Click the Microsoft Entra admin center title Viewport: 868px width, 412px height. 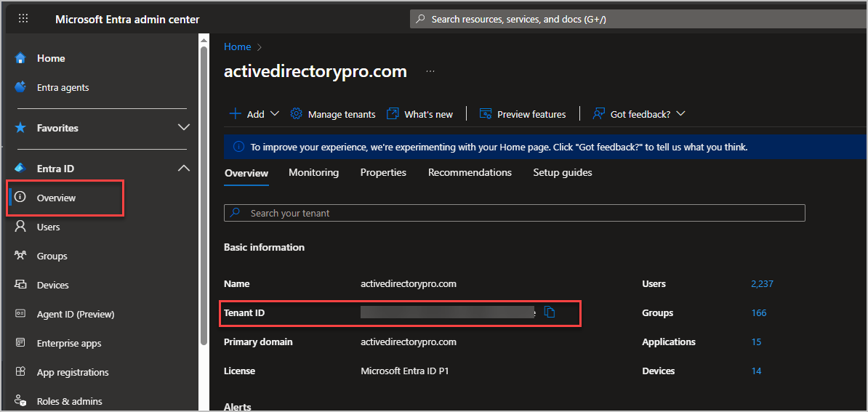click(x=127, y=20)
